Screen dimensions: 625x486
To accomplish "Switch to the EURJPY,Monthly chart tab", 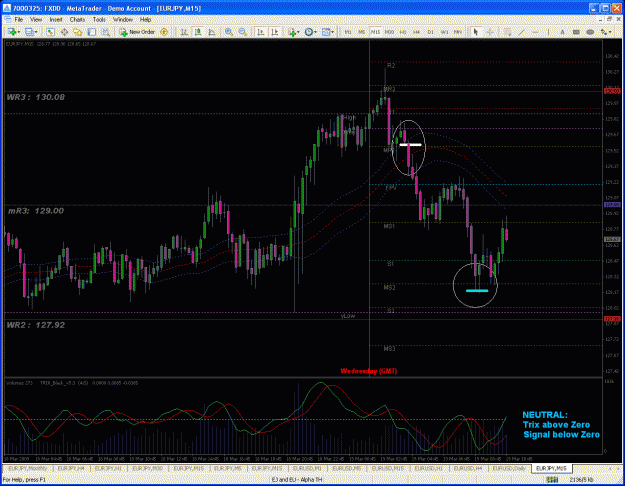I will [28, 468].
